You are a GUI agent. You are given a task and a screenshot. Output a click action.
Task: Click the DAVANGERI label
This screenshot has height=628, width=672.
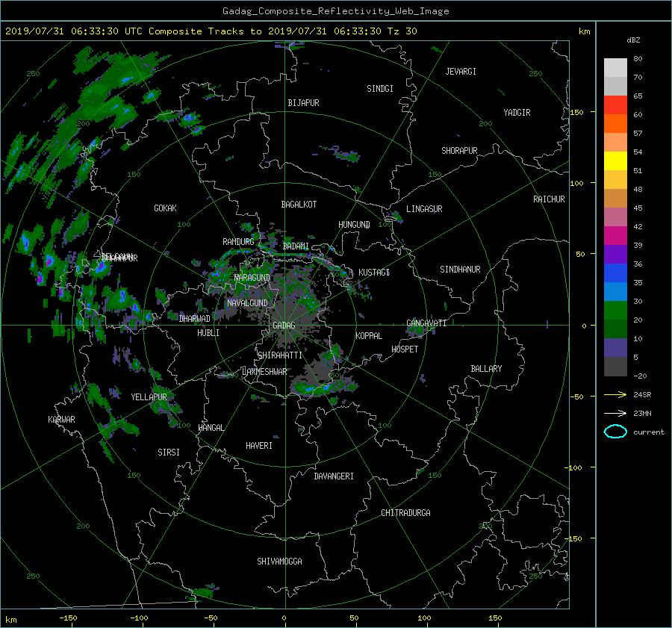(x=334, y=476)
